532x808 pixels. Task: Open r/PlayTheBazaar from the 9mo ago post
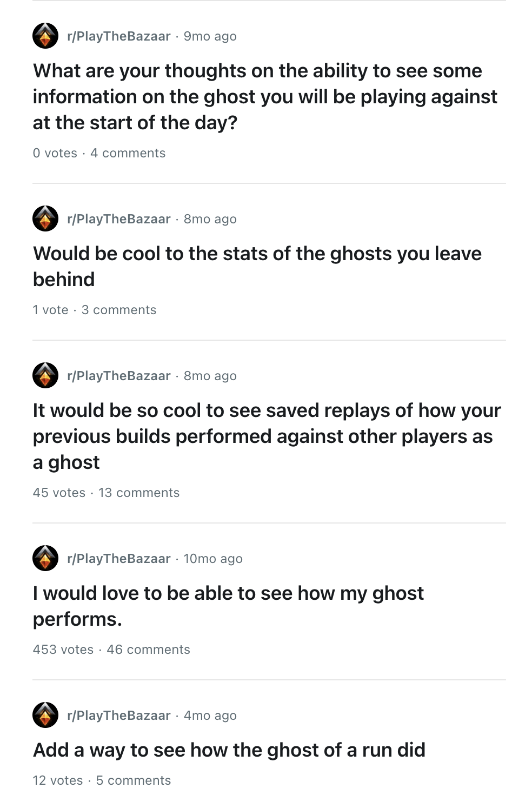click(118, 36)
